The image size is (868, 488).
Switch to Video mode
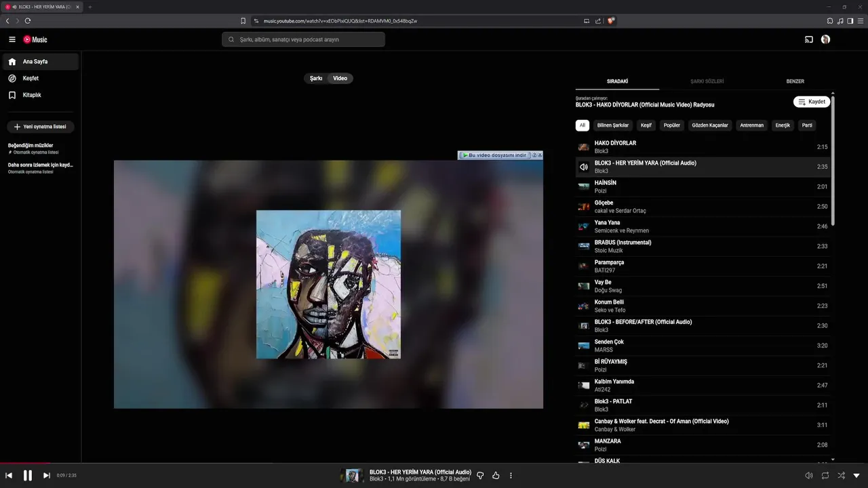click(340, 79)
